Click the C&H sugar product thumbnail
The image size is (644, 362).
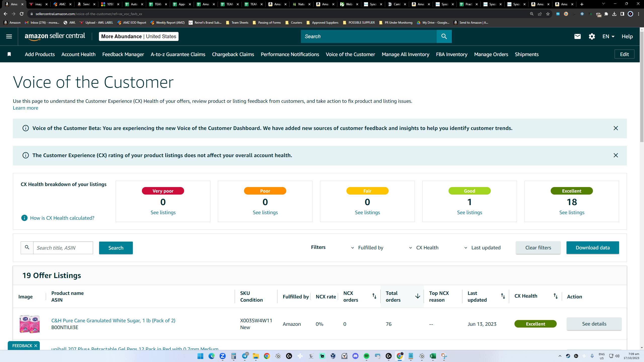(x=30, y=324)
